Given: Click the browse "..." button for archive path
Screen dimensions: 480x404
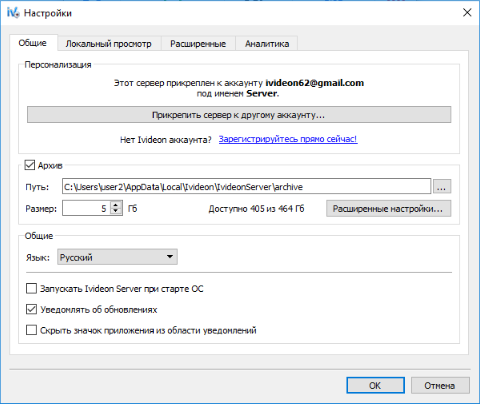Looking at the screenshot, I should pyautogui.click(x=442, y=187).
